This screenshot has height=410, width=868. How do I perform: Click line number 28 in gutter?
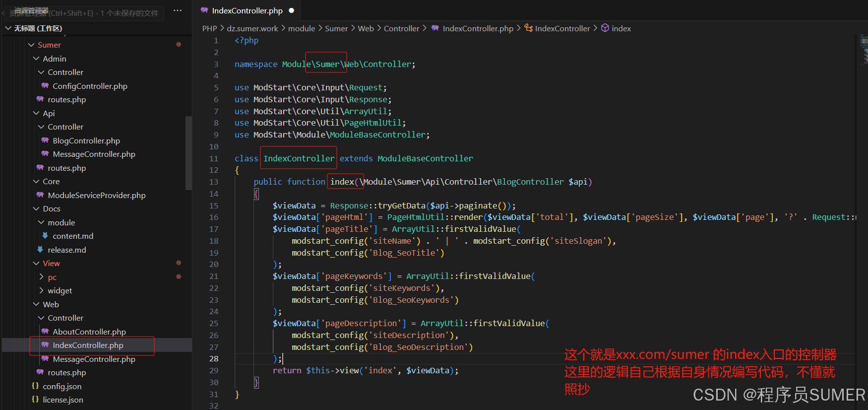click(214, 358)
